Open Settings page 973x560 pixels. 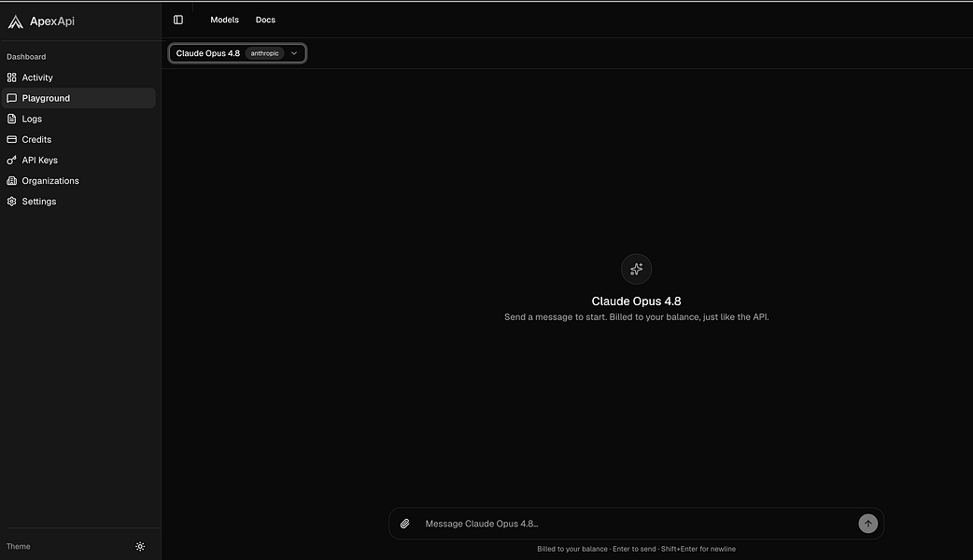point(78,202)
